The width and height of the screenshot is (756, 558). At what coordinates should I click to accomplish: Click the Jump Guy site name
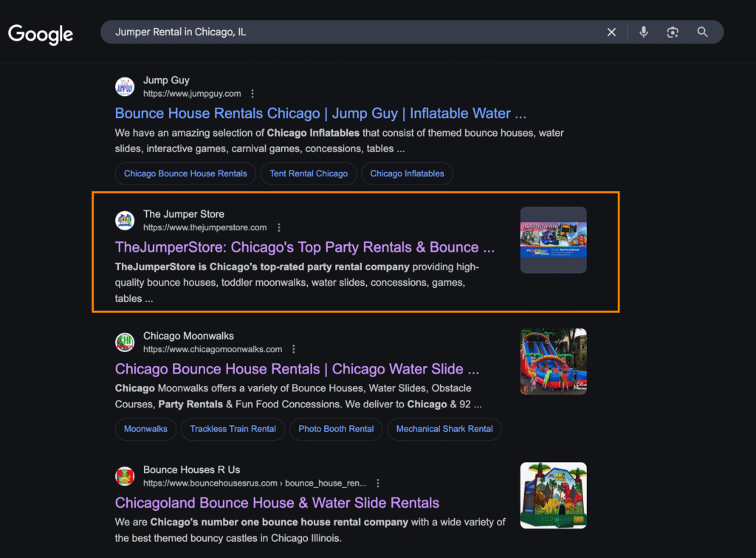(166, 80)
